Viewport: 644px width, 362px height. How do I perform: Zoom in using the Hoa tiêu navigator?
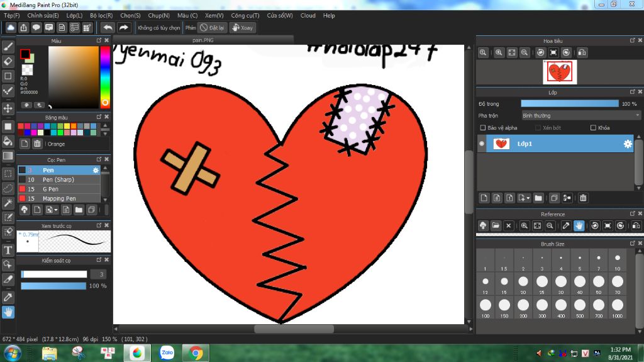point(499,53)
